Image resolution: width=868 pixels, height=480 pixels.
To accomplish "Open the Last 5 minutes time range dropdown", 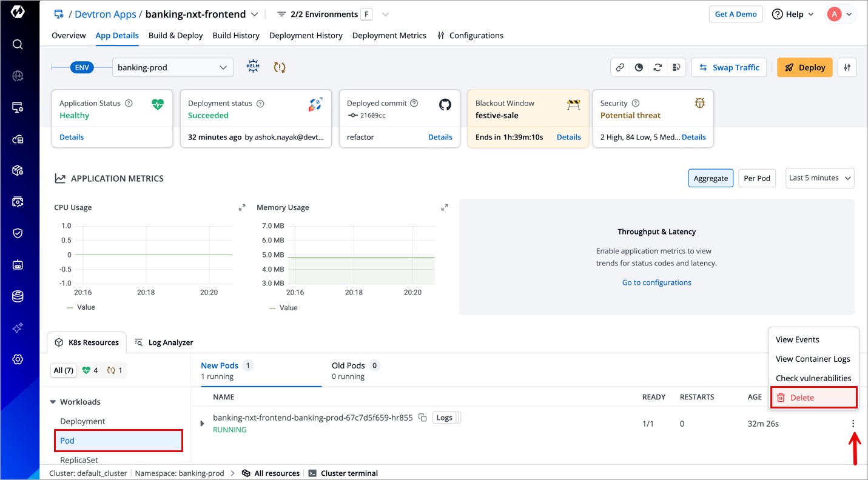I will click(819, 178).
